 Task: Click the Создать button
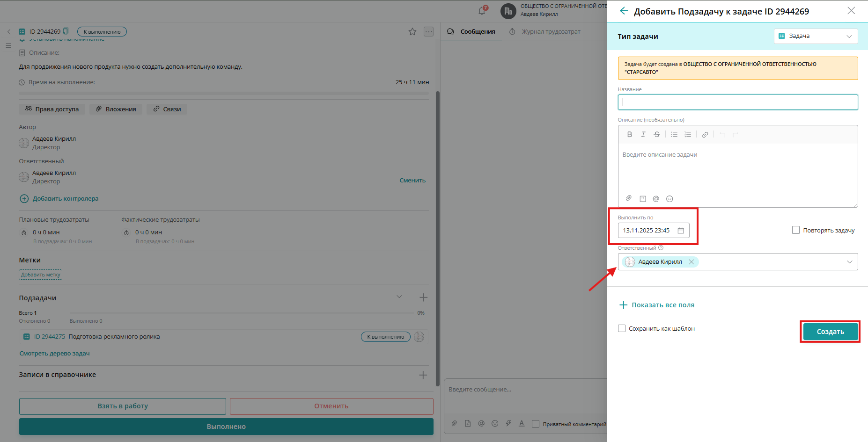click(831, 332)
